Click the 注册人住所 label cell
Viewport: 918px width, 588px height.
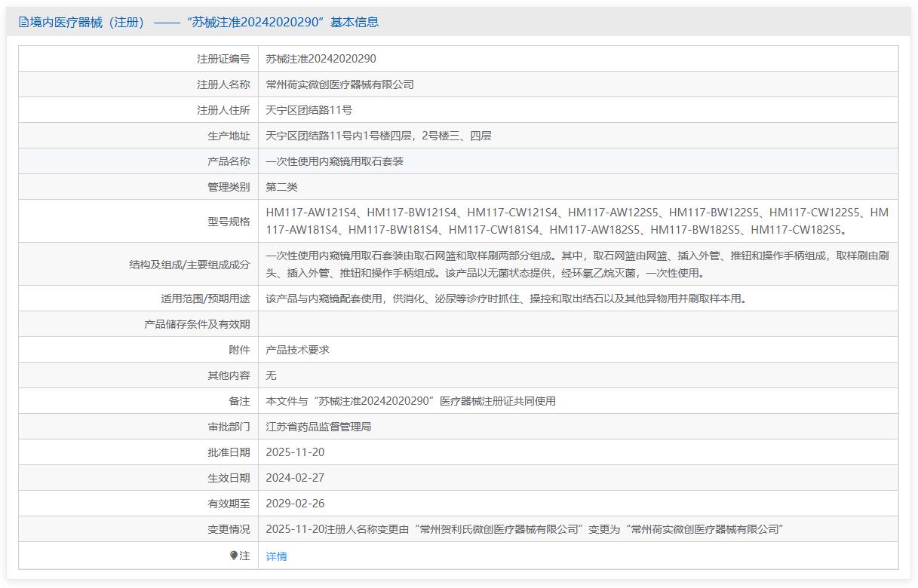[x=139, y=110]
